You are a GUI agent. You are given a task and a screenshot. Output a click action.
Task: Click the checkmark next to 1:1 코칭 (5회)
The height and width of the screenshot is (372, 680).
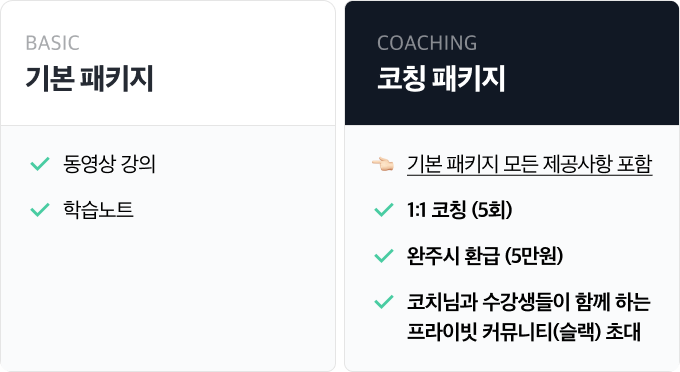384,210
